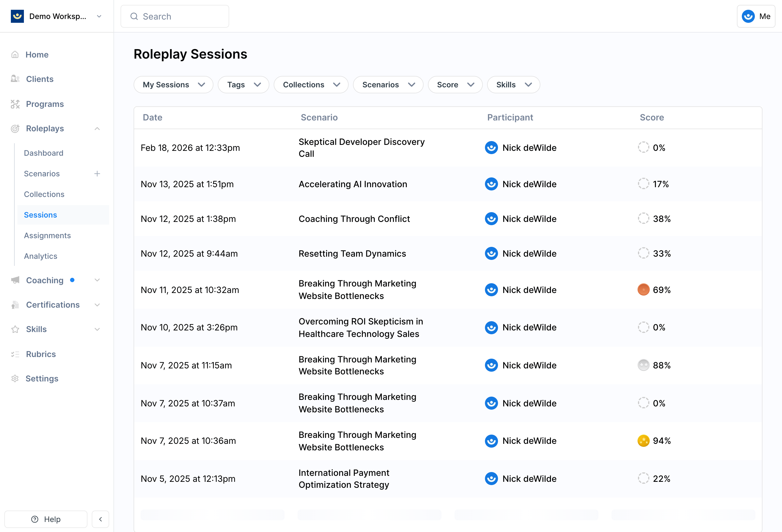Click the empty score ring beside 22%

(643, 478)
